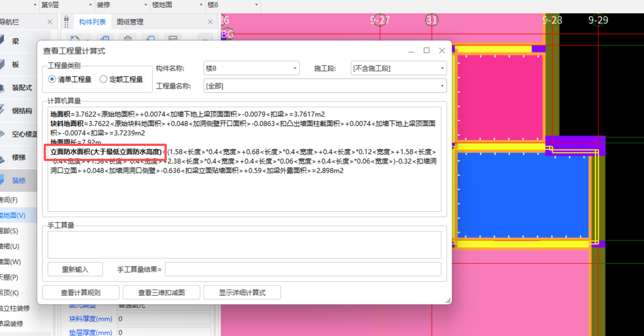The width and height of the screenshot is (644, 336).
Task: Close the 导航栏 navigation panel
Action: [x=50, y=22]
